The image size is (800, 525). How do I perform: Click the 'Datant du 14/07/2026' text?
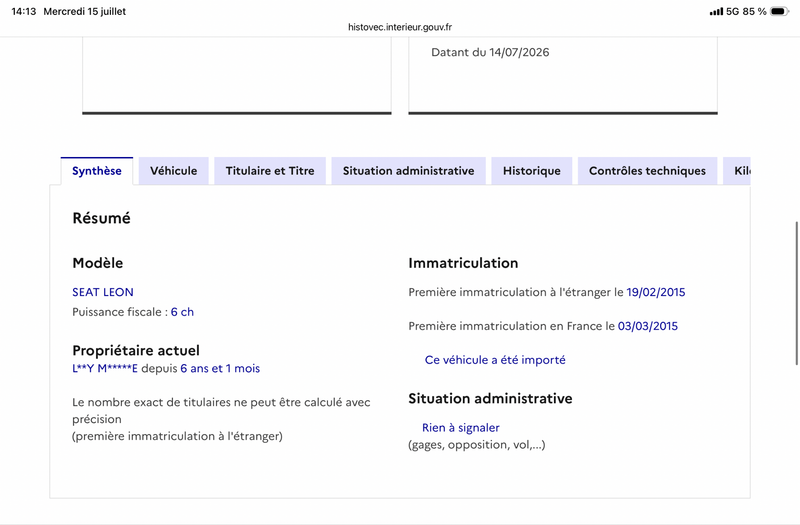point(490,52)
